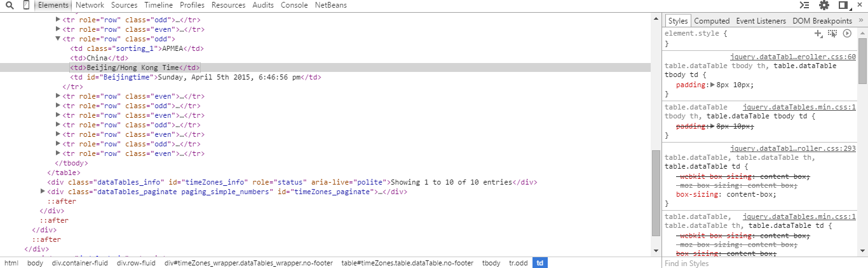Select the closing </tbody> tag
The height and width of the screenshot is (268, 868).
71,163
